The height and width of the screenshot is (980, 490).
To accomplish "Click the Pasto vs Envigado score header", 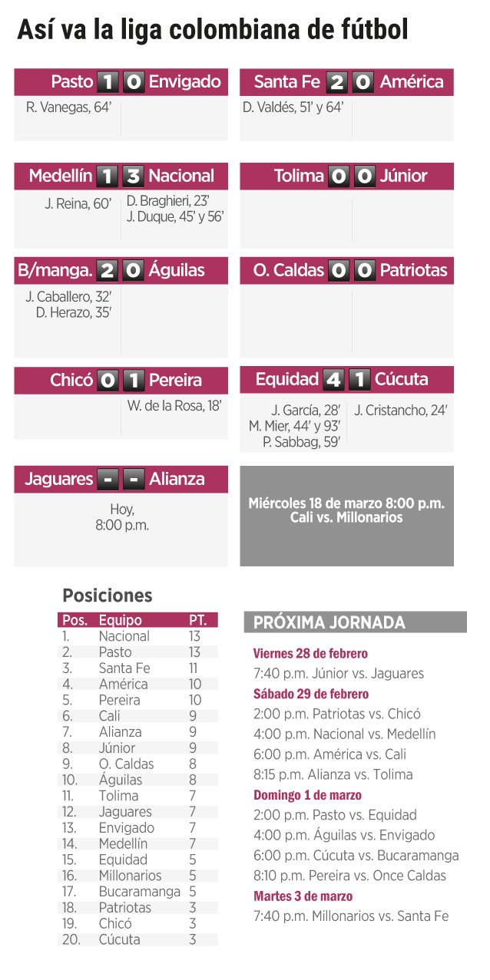I will point(121,81).
